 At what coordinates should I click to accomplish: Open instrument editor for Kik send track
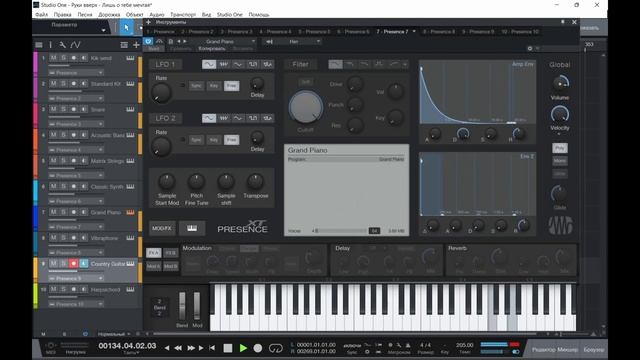[x=130, y=58]
